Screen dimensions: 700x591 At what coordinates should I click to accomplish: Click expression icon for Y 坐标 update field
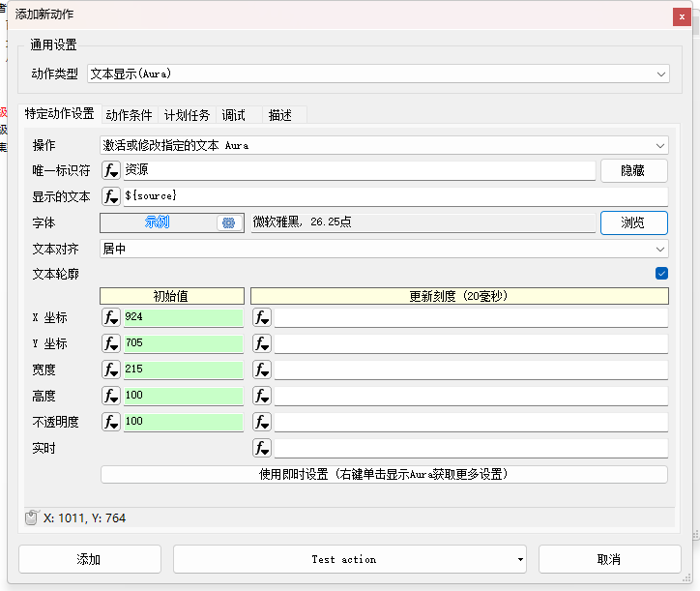pyautogui.click(x=262, y=344)
